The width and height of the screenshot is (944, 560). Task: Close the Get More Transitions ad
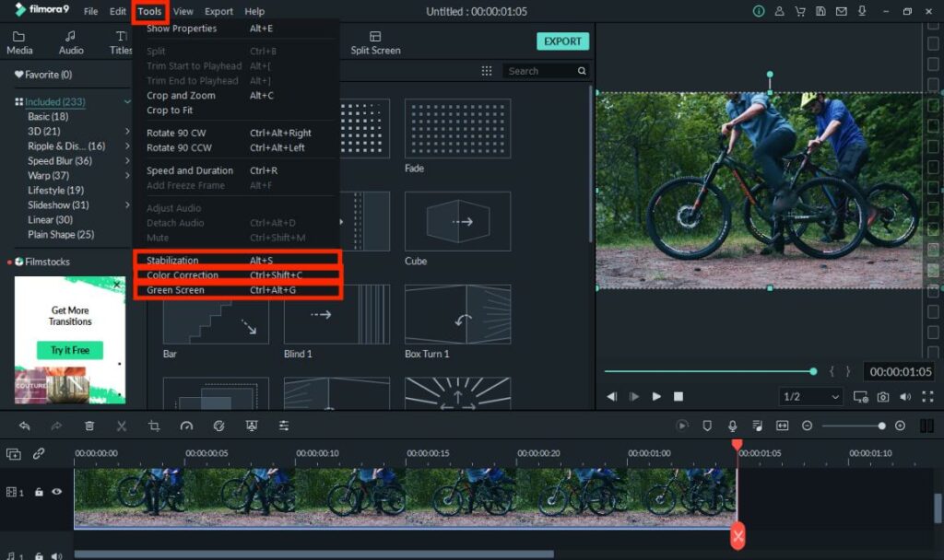click(x=117, y=285)
